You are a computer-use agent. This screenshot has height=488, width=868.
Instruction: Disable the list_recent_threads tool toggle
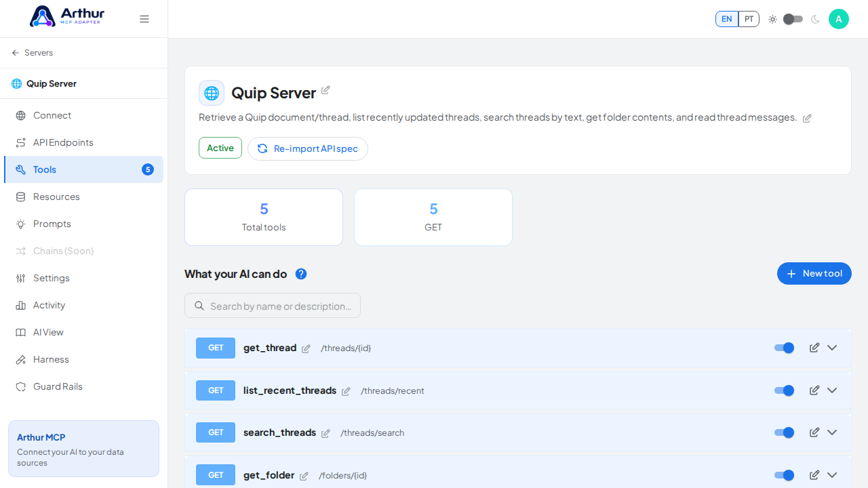tap(785, 390)
